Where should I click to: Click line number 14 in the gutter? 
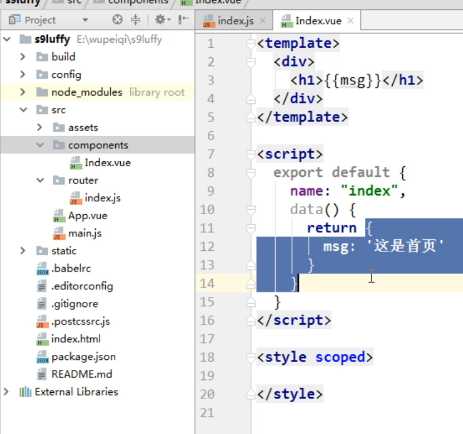click(x=207, y=283)
